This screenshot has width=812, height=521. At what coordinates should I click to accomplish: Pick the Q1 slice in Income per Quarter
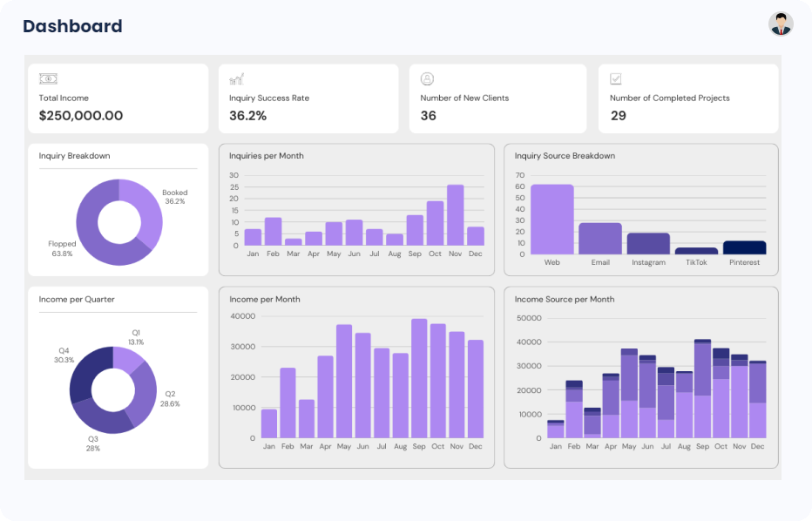click(x=129, y=357)
